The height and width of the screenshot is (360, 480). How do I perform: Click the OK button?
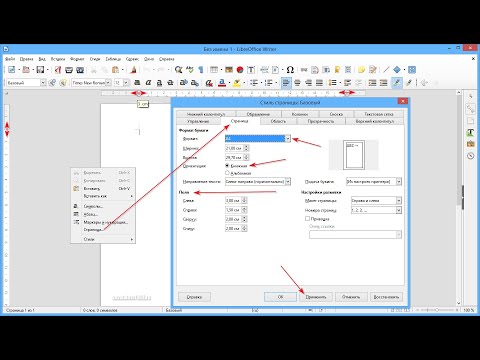click(x=280, y=297)
